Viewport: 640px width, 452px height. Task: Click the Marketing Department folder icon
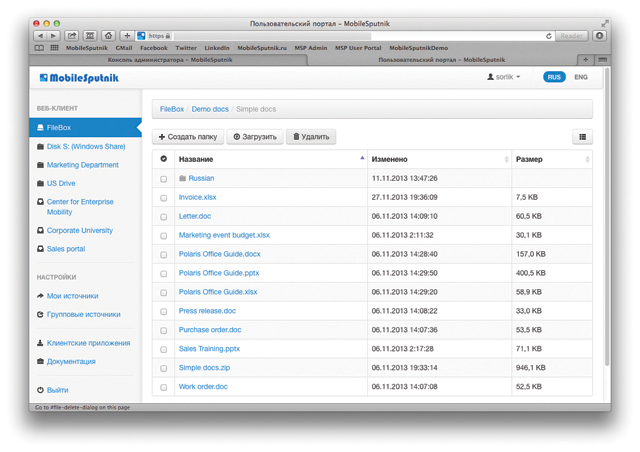40,165
